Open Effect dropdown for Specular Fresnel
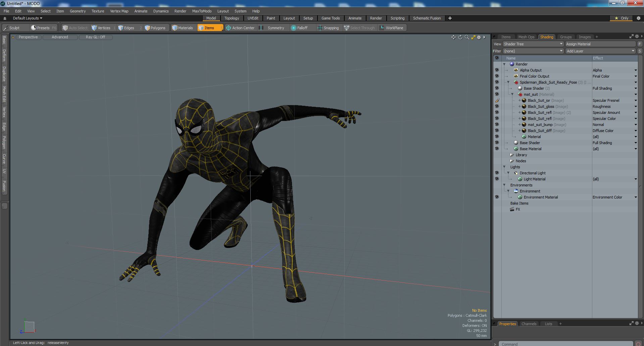644x346 pixels. (x=636, y=100)
